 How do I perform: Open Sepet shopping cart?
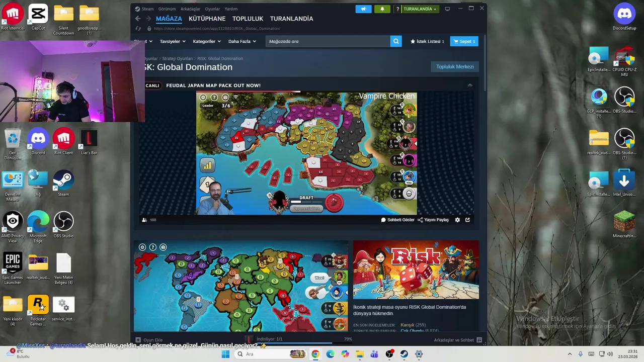click(464, 41)
